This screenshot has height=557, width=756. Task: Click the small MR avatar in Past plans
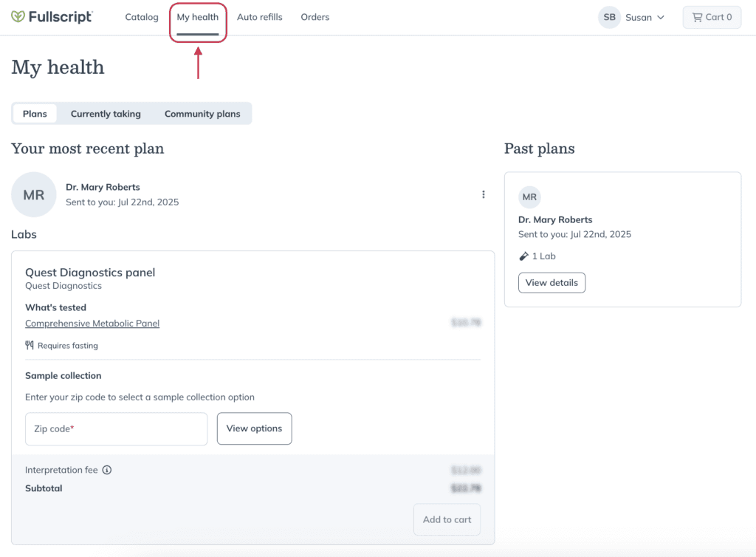529,197
